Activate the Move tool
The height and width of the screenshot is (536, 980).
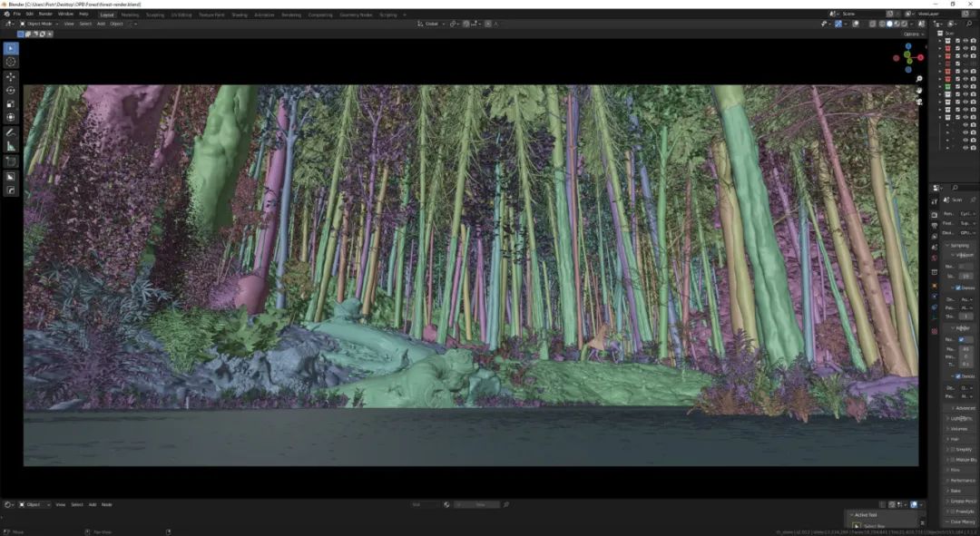(11, 77)
